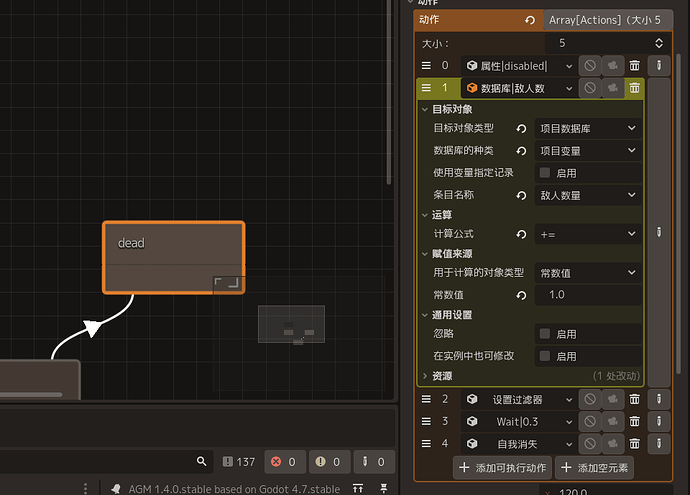The width and height of the screenshot is (690, 495).
Task: Enable 使用变量指定记录 checkbox
Action: click(x=545, y=172)
